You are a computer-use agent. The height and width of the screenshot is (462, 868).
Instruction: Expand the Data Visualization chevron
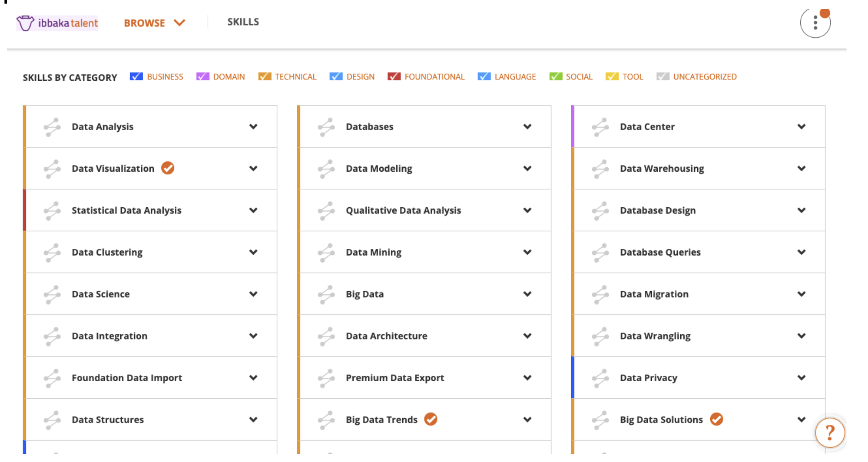253,169
